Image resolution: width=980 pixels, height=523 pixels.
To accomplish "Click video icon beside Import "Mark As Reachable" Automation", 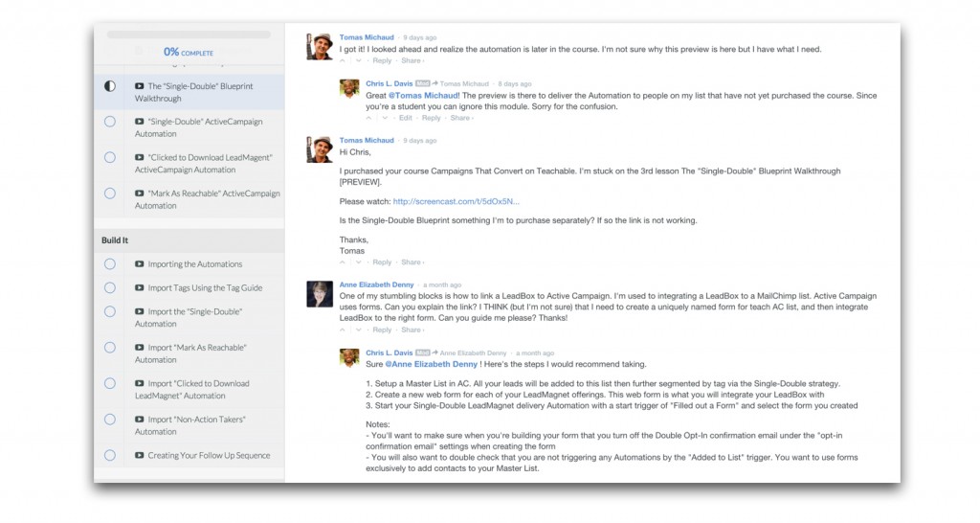I will coord(140,348).
